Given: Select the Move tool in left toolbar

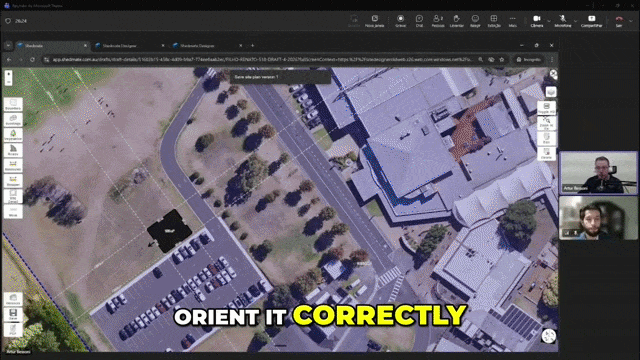Looking at the screenshot, I should point(13,211).
